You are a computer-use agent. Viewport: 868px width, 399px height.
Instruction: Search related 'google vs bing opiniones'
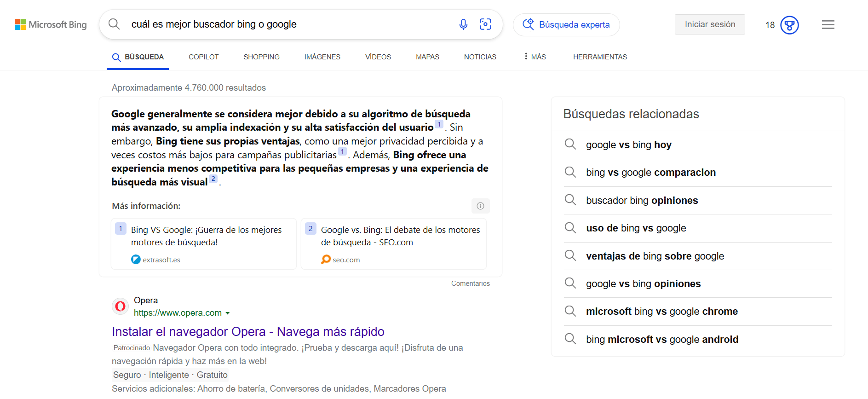tap(698, 284)
